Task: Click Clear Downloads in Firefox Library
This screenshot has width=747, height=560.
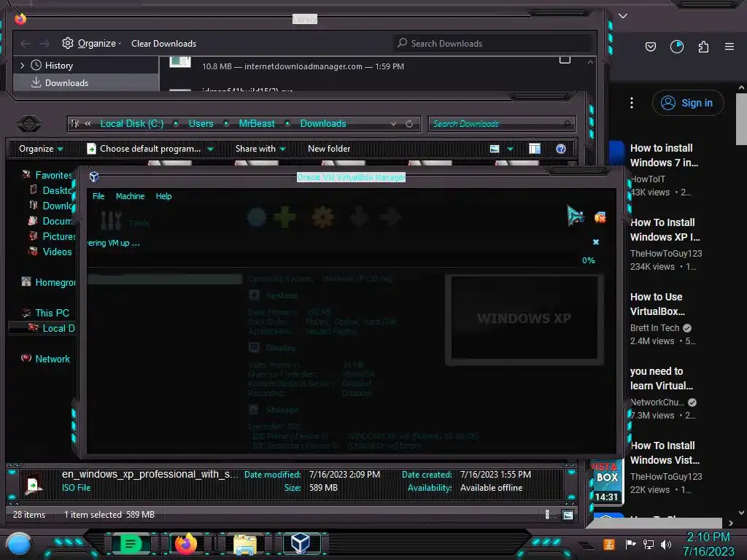Action: tap(163, 43)
